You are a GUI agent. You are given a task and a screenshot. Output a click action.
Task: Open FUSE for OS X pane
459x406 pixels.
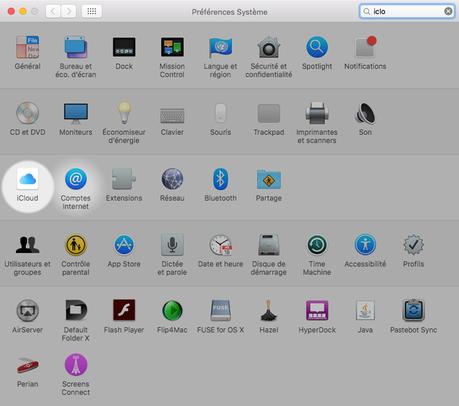coord(220,317)
